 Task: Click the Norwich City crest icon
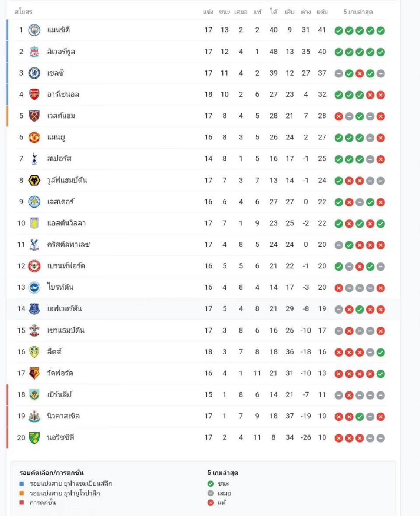34,437
